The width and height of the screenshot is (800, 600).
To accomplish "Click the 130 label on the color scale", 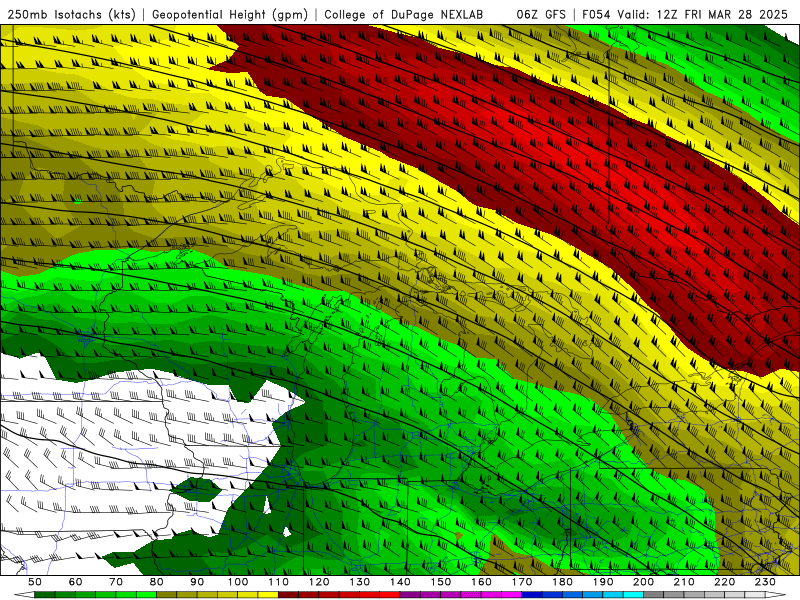I will point(360,582).
